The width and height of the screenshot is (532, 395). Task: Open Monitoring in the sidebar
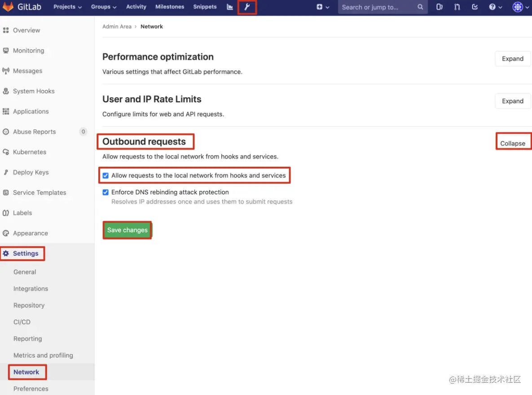click(x=28, y=51)
